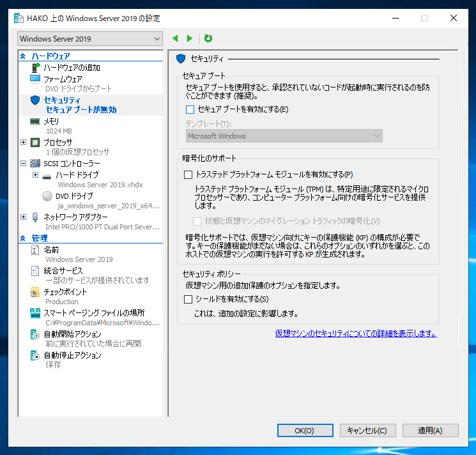Click the green back arrow navigation icon
The width and height of the screenshot is (476, 455).
175,38
